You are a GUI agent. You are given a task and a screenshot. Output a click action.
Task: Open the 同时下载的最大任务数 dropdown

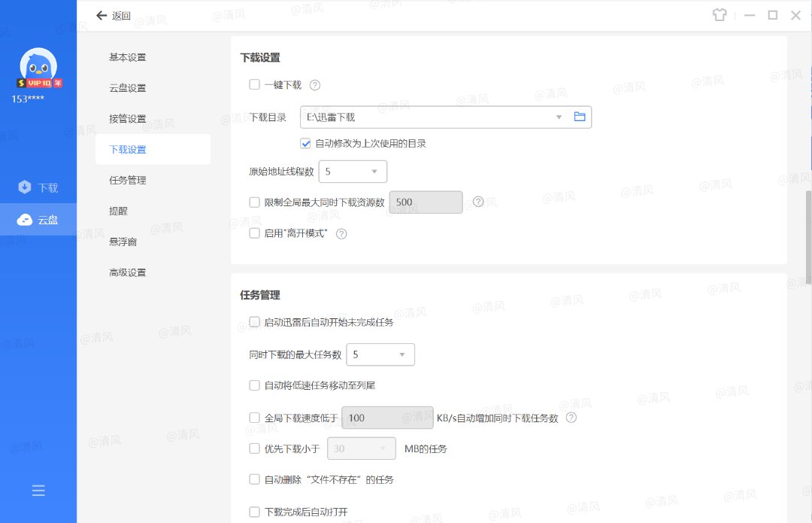[380, 354]
